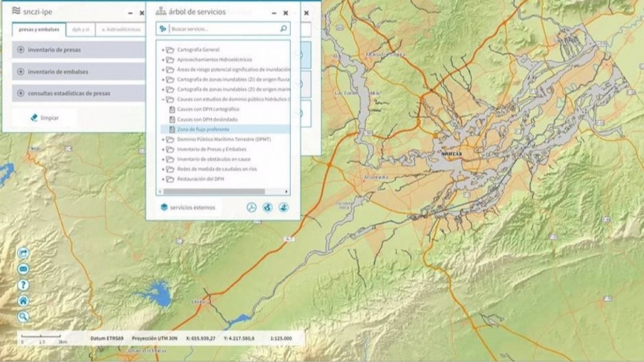Go to home view with house icon

(23, 301)
